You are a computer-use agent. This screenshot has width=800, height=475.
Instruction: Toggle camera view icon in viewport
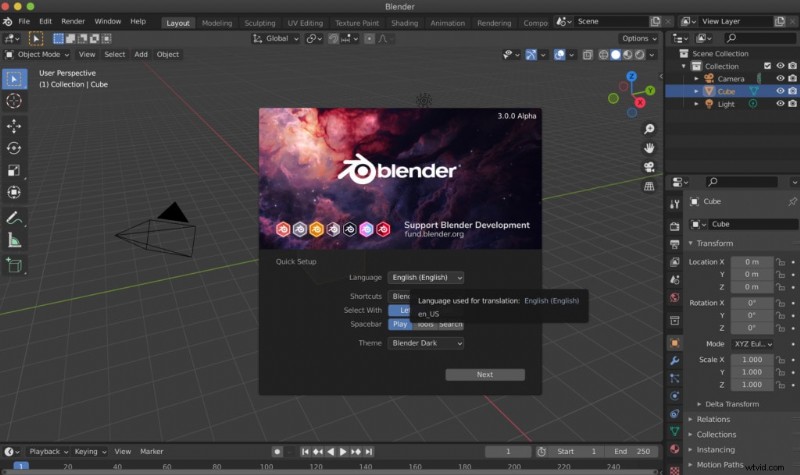649,167
